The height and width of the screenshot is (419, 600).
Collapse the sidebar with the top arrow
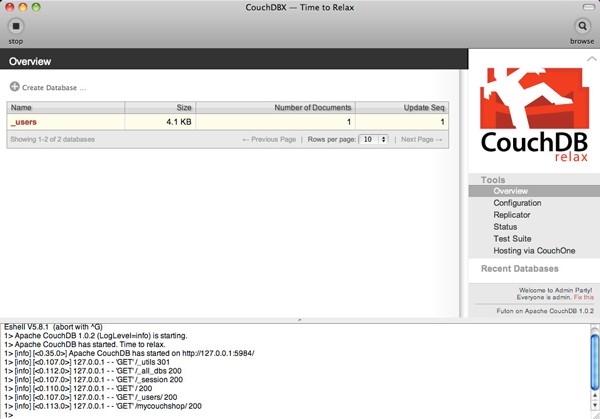[x=591, y=59]
